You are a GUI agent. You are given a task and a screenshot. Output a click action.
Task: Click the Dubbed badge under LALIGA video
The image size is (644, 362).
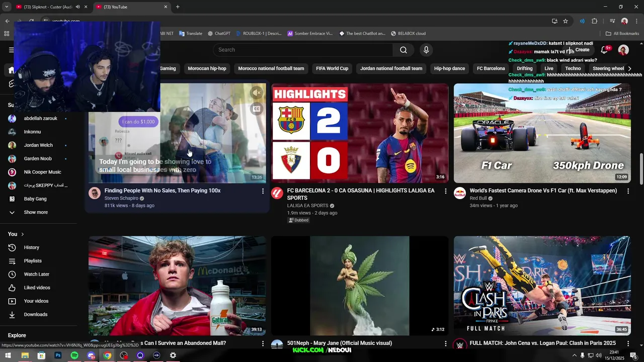coord(299,220)
